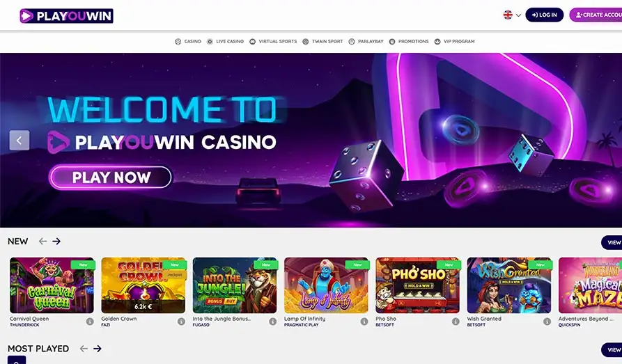This screenshot has width=622, height=364.
Task: Open info icon for Golden Crown
Action: [x=181, y=322]
